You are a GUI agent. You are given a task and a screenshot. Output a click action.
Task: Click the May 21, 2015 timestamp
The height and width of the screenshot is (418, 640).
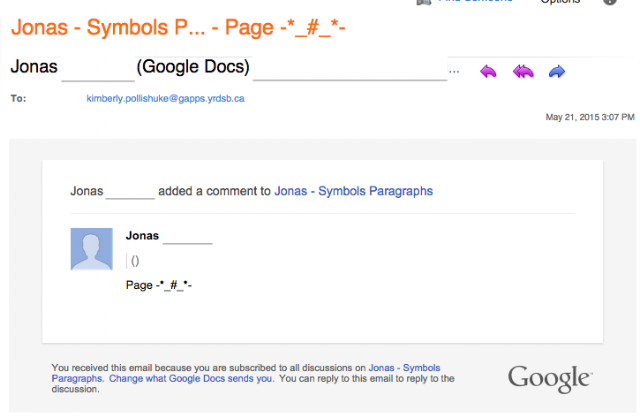[x=590, y=117]
